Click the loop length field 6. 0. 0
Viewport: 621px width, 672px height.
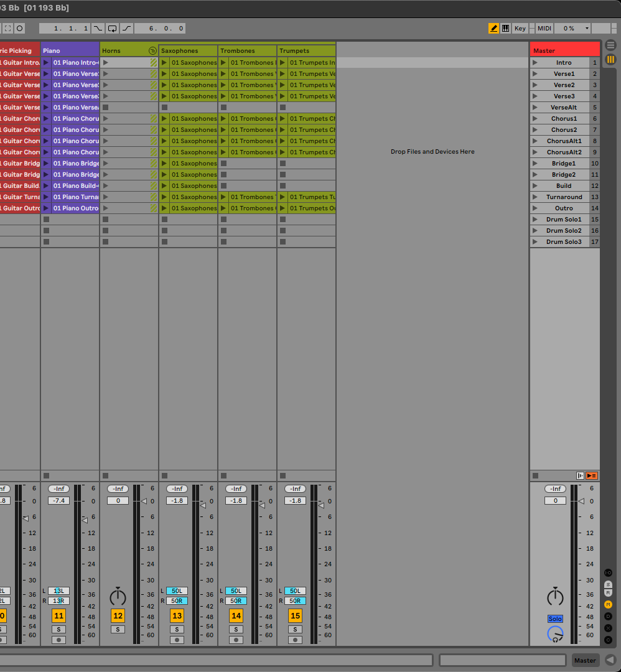pos(160,28)
